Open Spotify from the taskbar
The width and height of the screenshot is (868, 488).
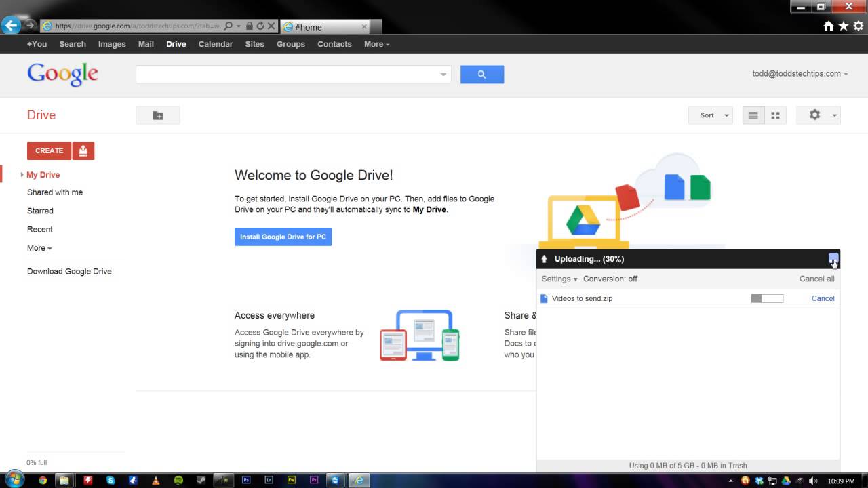pyautogui.click(x=178, y=480)
